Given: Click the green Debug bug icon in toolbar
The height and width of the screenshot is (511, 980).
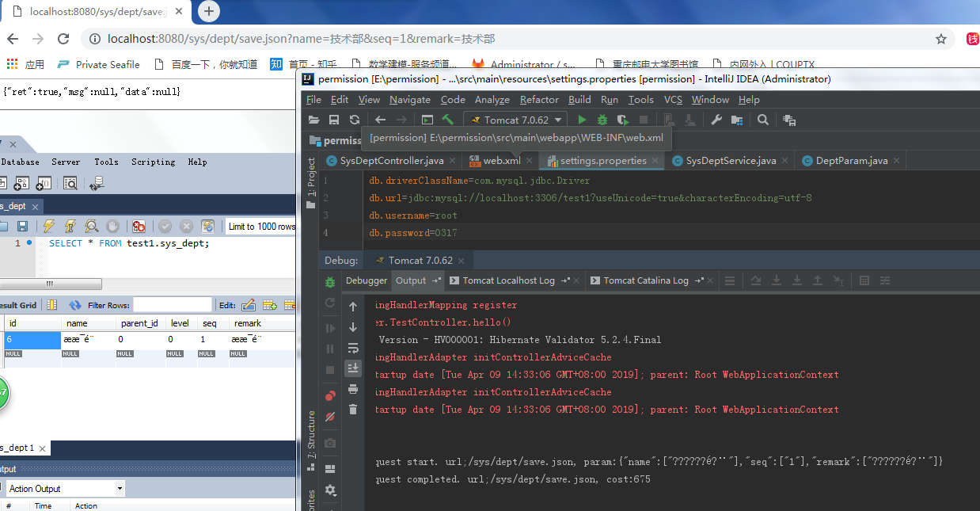Looking at the screenshot, I should (x=602, y=120).
